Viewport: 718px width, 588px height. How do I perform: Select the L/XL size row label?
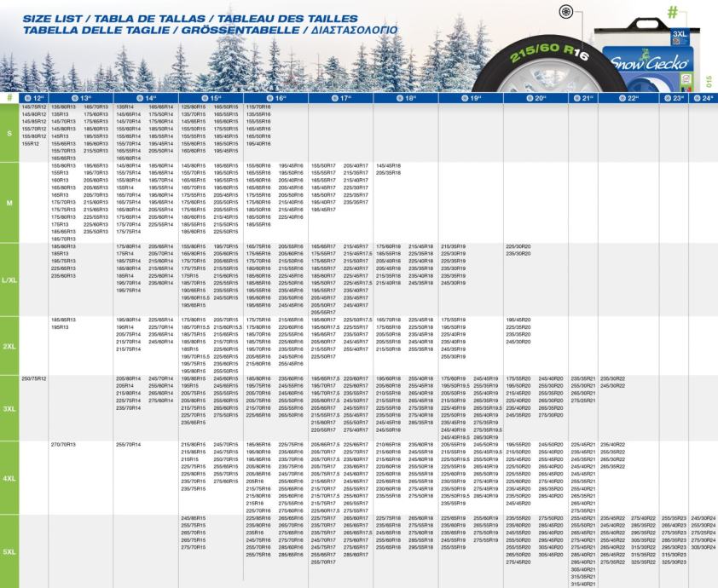click(x=9, y=280)
